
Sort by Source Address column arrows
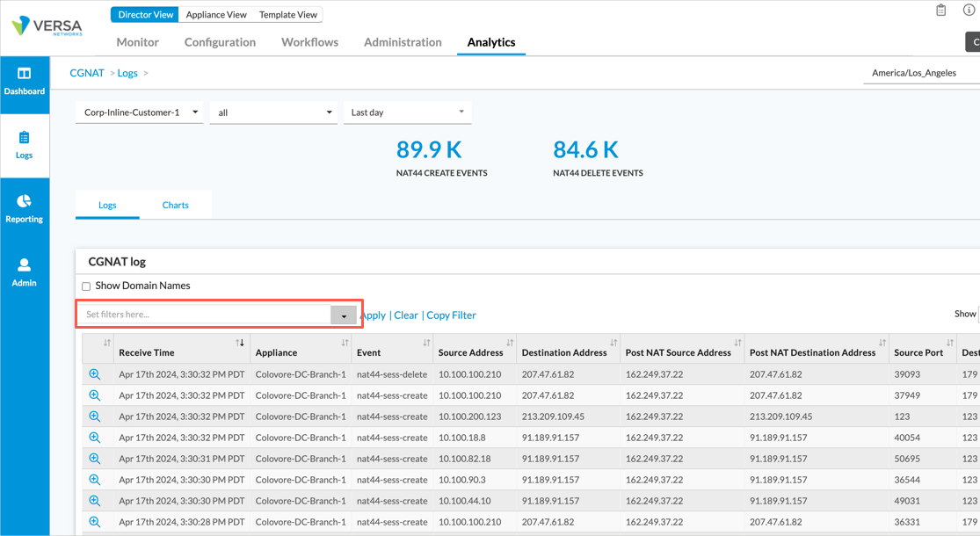(510, 343)
